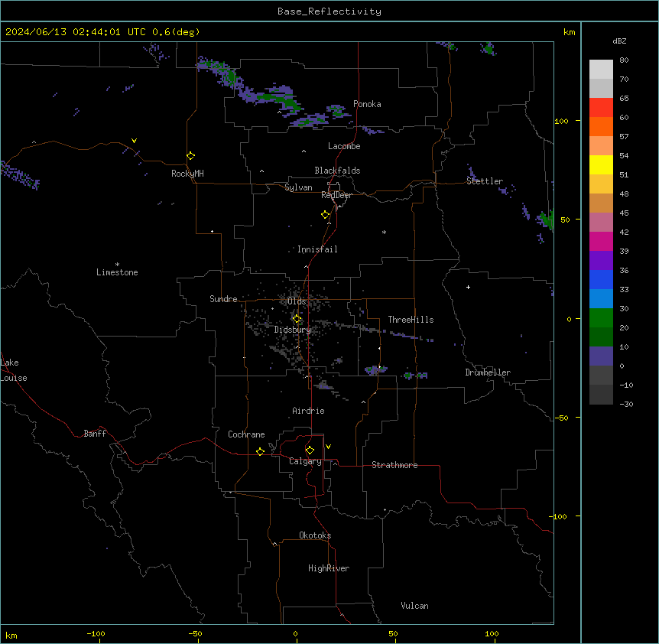Click the Sundre town label

point(223,299)
